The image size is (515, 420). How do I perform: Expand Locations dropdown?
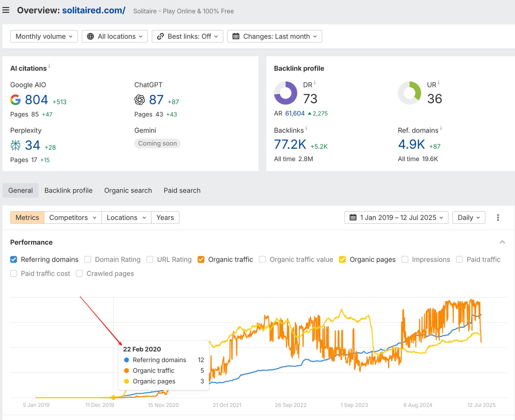click(x=126, y=218)
